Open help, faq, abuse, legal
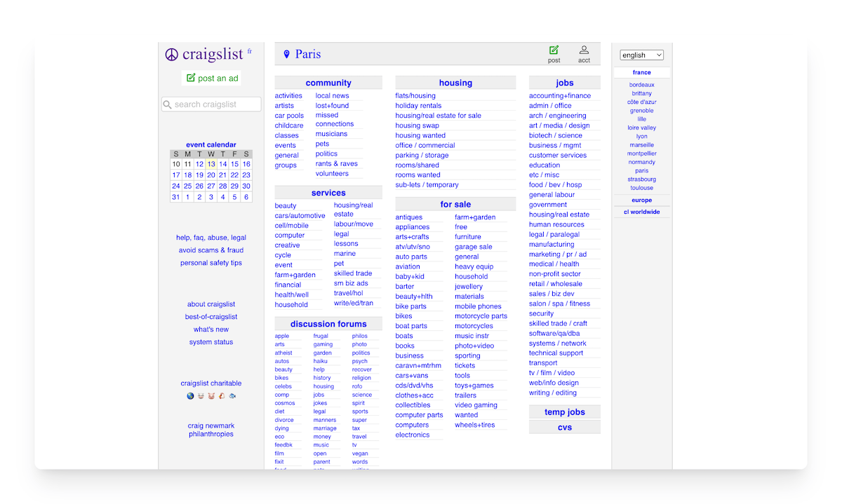The image size is (842, 504). click(211, 238)
